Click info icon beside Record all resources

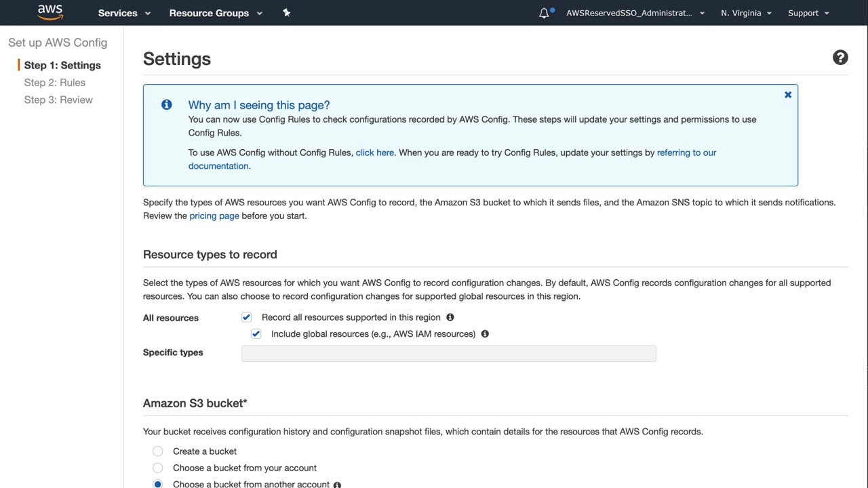click(450, 317)
